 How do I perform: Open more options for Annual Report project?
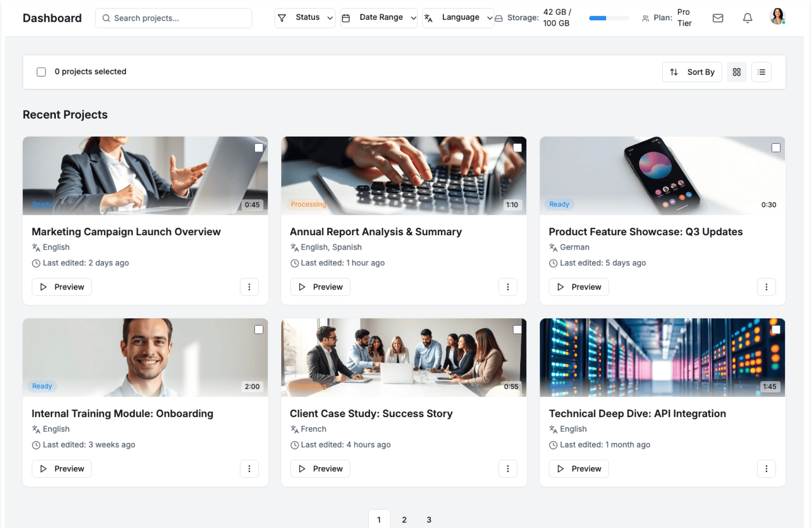coord(507,287)
